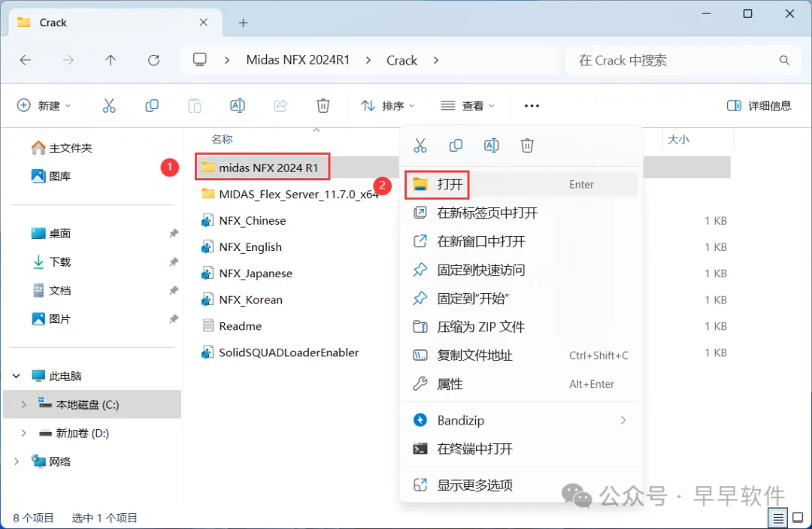The height and width of the screenshot is (529, 812).
Task: Click the search magnifier icon
Action: (784, 61)
